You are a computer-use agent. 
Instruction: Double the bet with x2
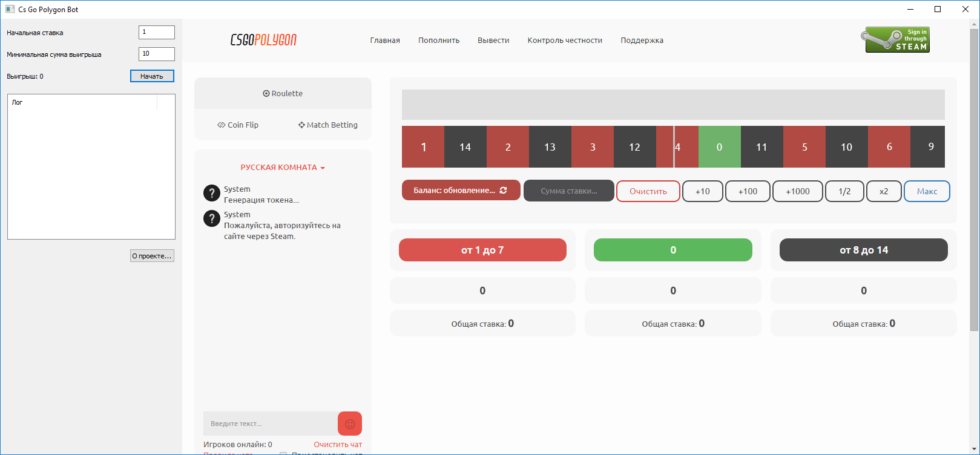point(884,191)
